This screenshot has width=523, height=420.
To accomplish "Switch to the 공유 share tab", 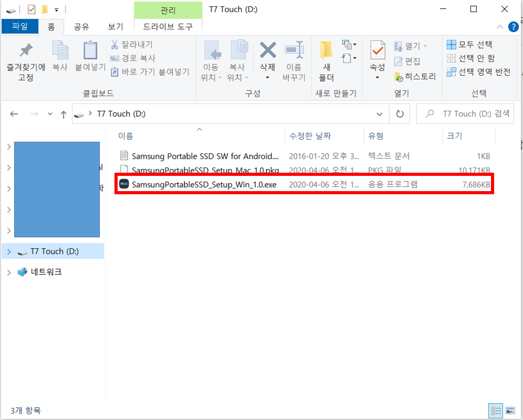I will pos(81,27).
